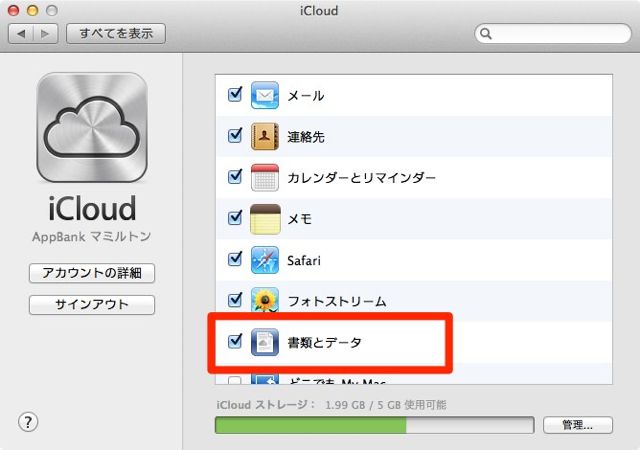Viewport: 640px width, 450px height.
Task: Uncheck the 連絡先 checkbox
Action: [235, 135]
